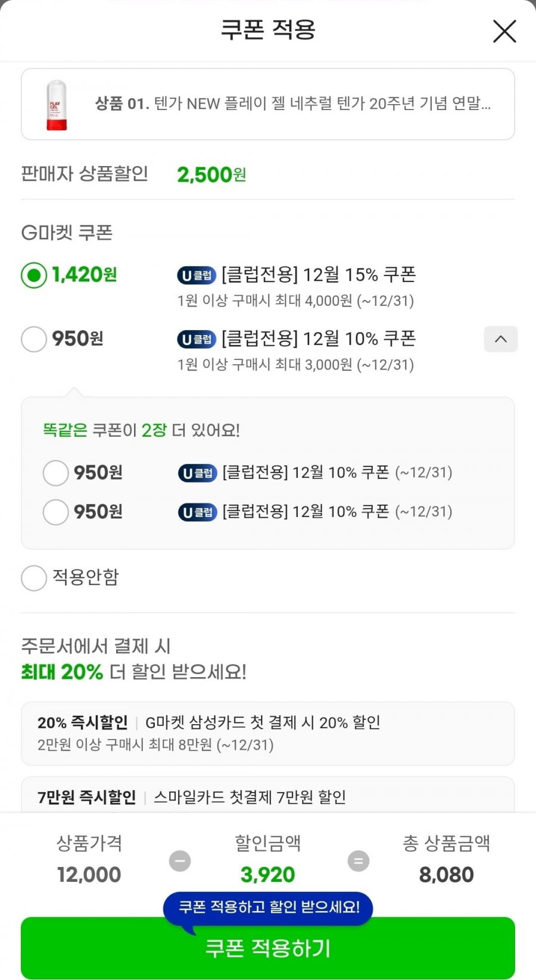
Task: Tap the U클럽 badge on 15% coupon
Action: (x=197, y=275)
